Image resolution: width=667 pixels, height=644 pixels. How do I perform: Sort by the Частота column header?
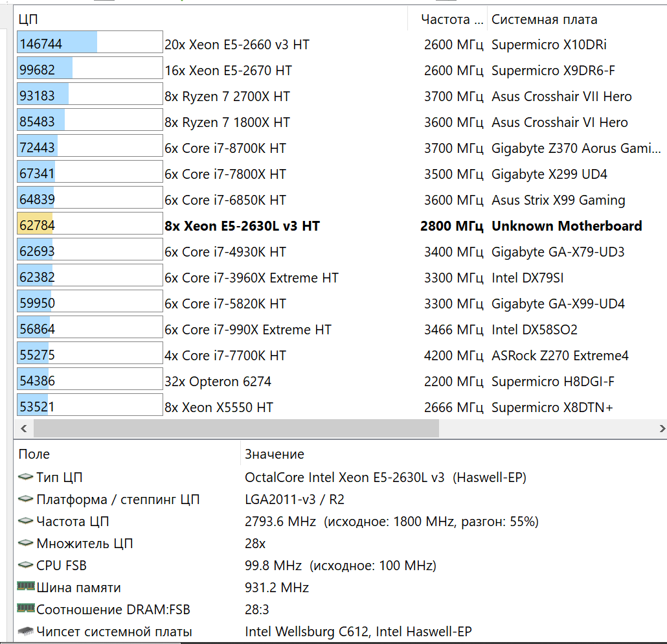click(x=447, y=19)
